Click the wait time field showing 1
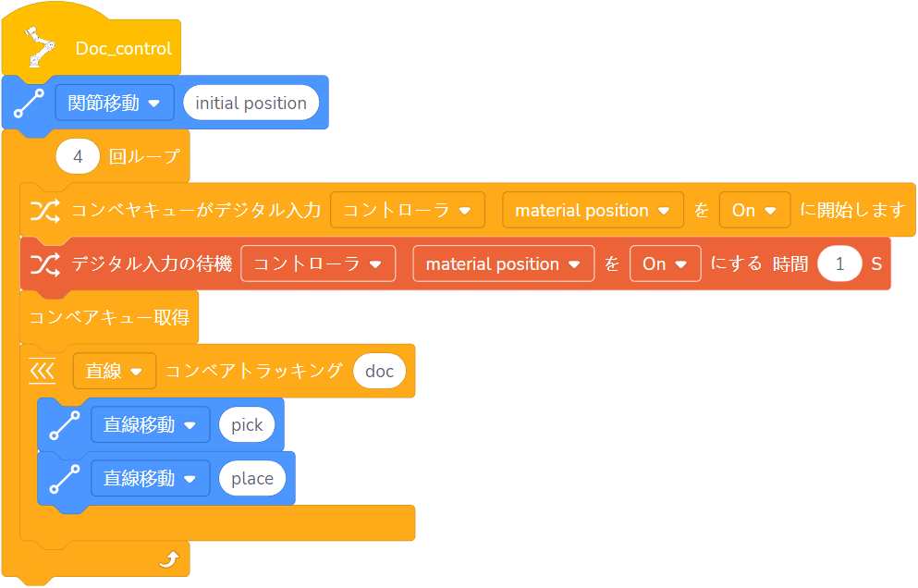918x588 pixels. (x=839, y=264)
